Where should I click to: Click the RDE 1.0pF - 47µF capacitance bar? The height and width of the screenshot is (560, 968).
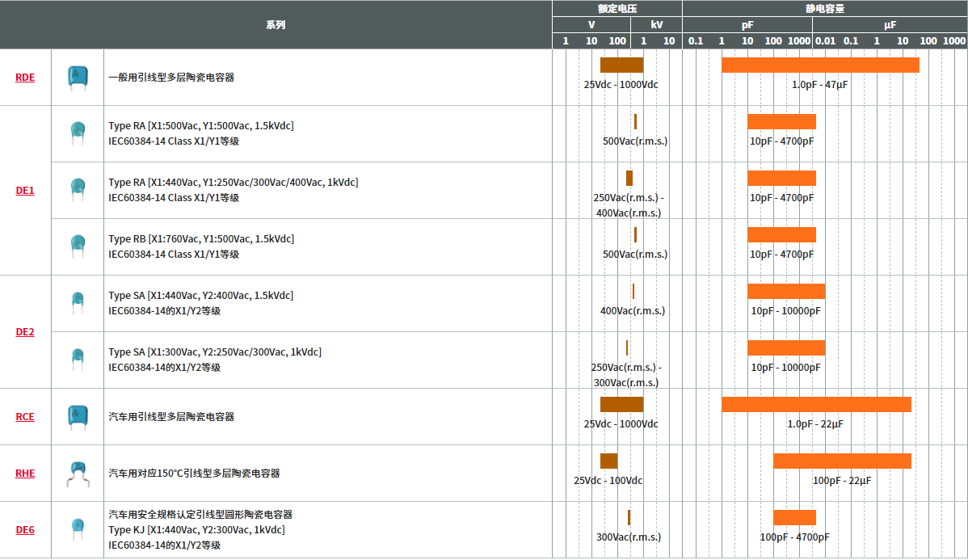pos(820,65)
